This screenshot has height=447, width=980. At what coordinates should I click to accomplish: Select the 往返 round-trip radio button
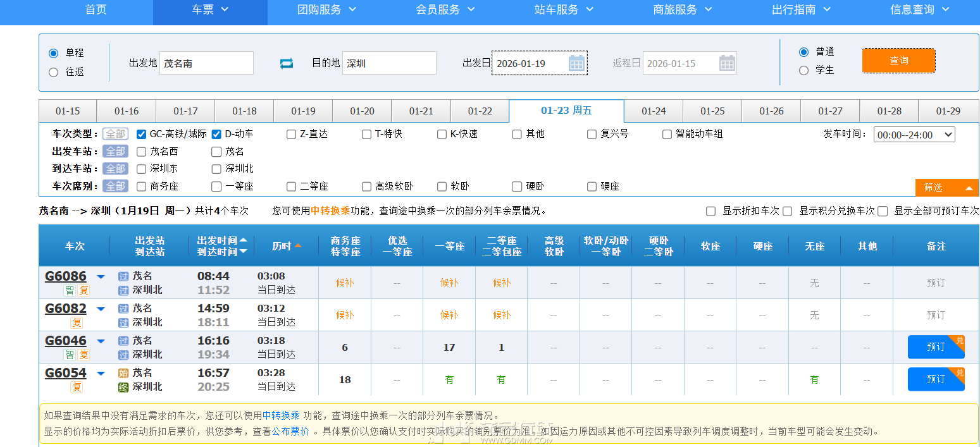tap(53, 71)
